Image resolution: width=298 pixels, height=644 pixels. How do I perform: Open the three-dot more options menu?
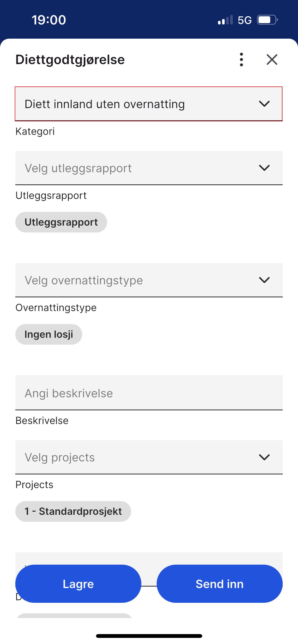[241, 60]
